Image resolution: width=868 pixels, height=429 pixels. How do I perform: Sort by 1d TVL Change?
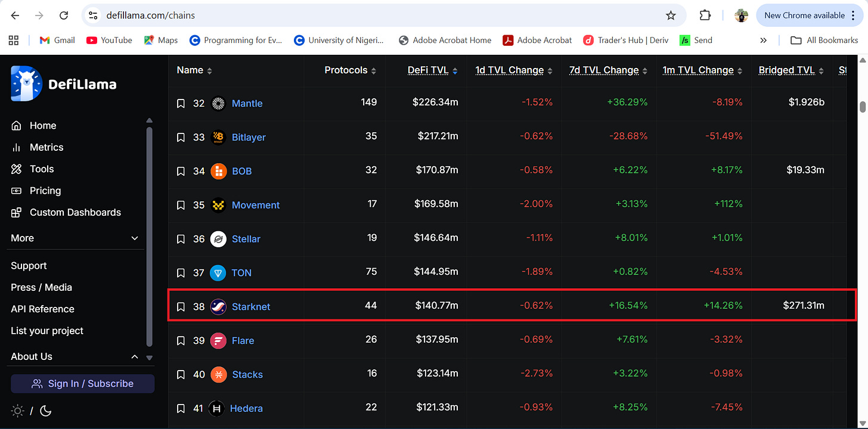point(514,70)
